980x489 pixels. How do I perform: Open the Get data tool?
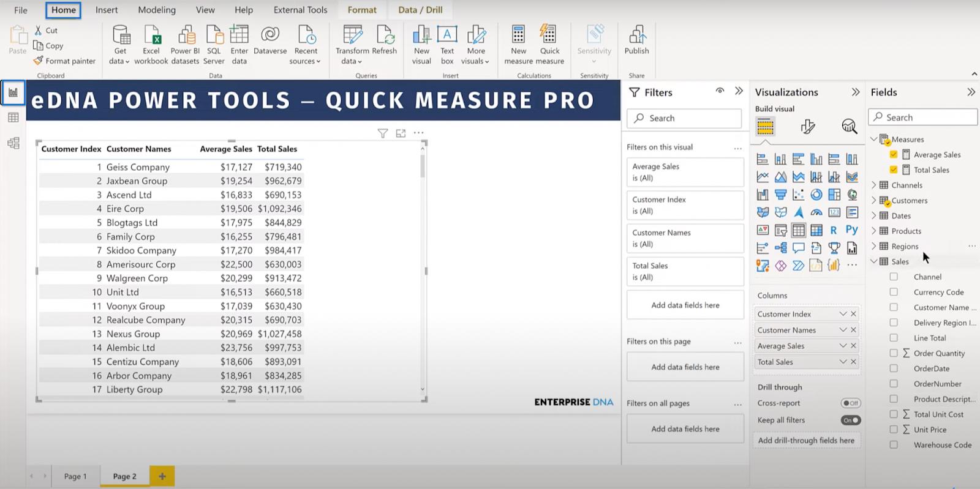pyautogui.click(x=120, y=44)
